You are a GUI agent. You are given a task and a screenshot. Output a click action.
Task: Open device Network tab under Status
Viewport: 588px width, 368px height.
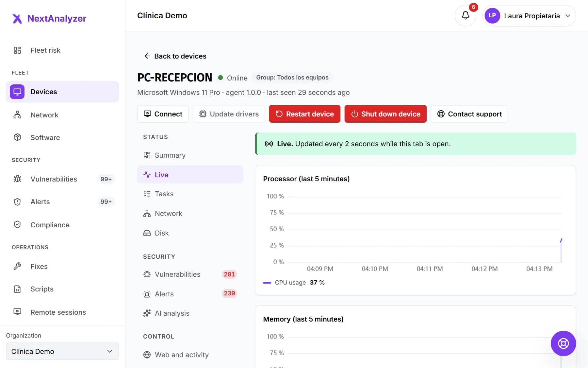[x=190, y=214]
